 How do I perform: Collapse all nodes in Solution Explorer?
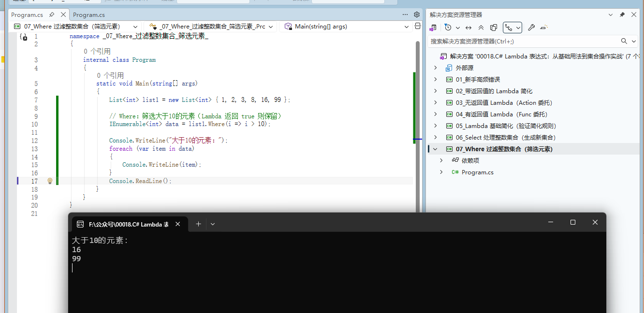click(481, 28)
